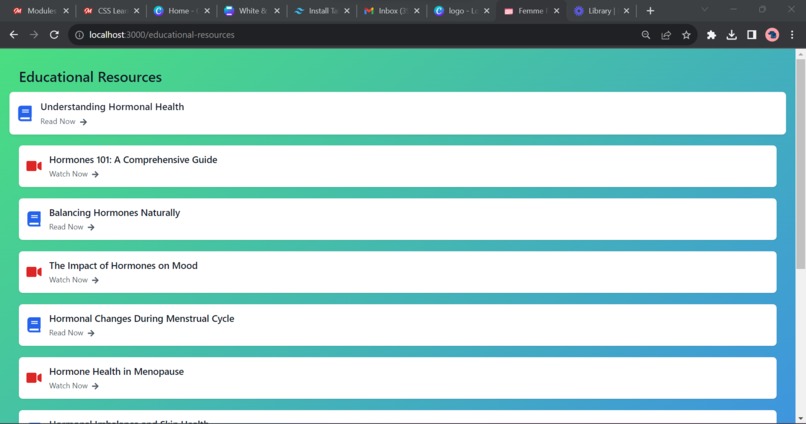Image resolution: width=806 pixels, height=424 pixels.
Task: Click the scrollbar up arrow
Action: point(800,53)
